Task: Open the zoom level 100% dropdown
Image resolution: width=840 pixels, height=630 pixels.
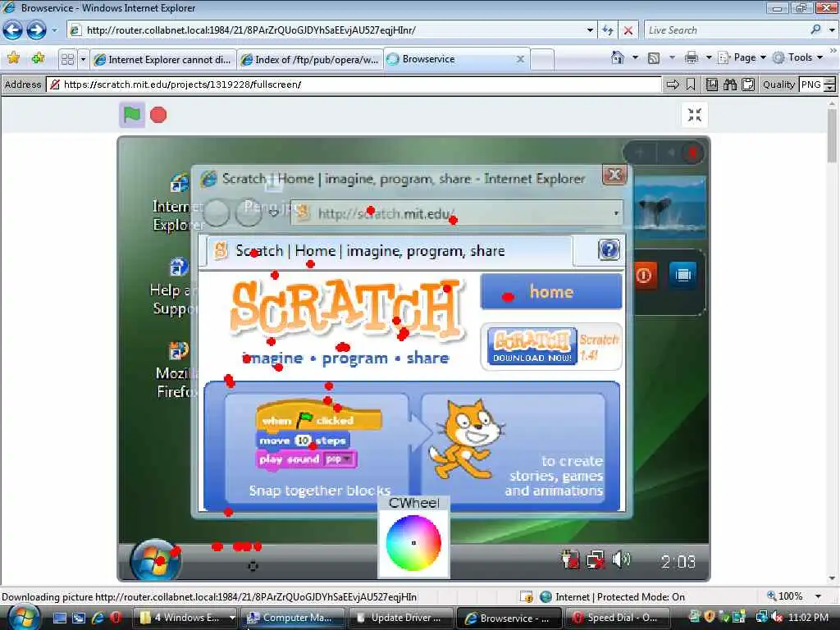Action: click(x=818, y=596)
